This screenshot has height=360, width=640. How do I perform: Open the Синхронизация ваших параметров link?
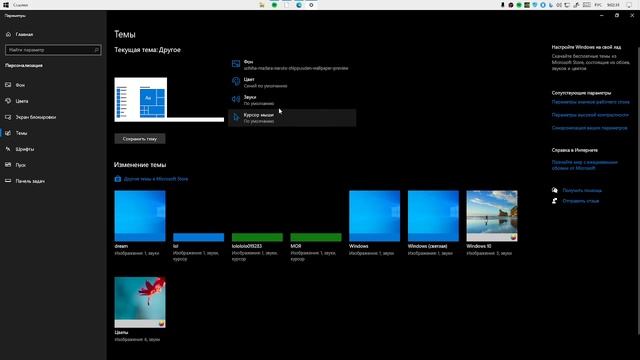coord(589,128)
